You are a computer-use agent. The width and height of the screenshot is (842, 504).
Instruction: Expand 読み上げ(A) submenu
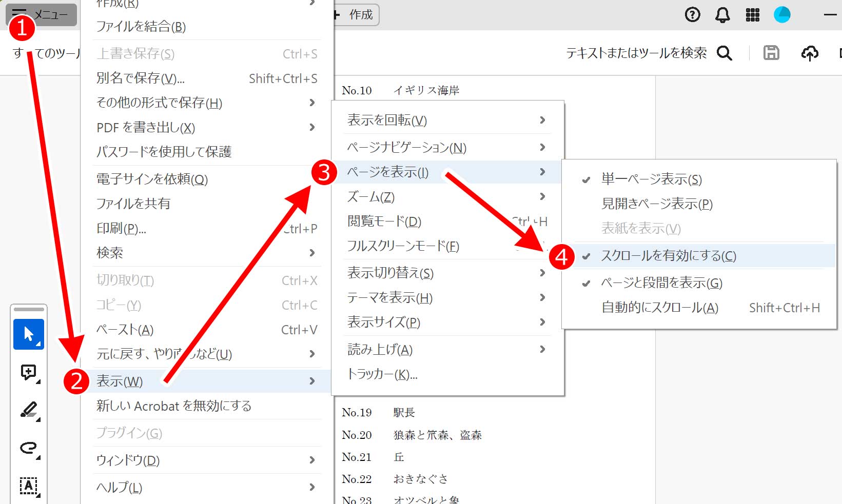click(448, 350)
